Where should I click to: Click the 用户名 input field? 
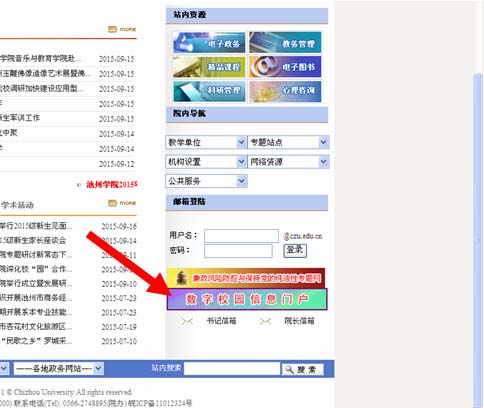pyautogui.click(x=241, y=236)
